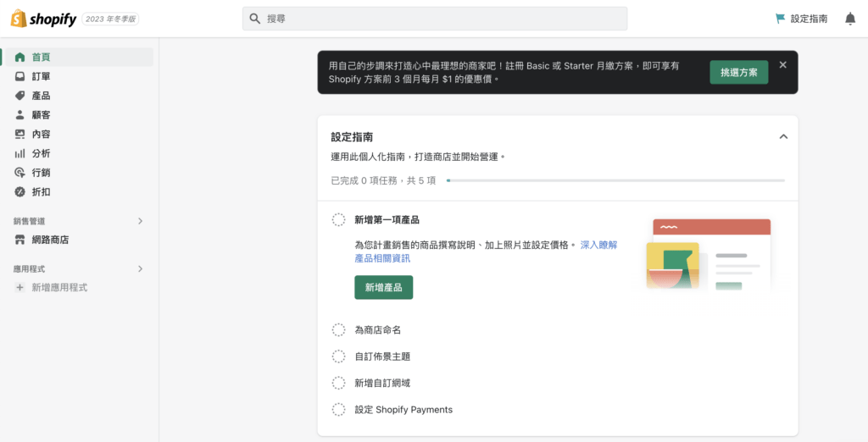Image resolution: width=868 pixels, height=442 pixels.
Task: Click the 分析 bar chart icon
Action: pyautogui.click(x=20, y=153)
